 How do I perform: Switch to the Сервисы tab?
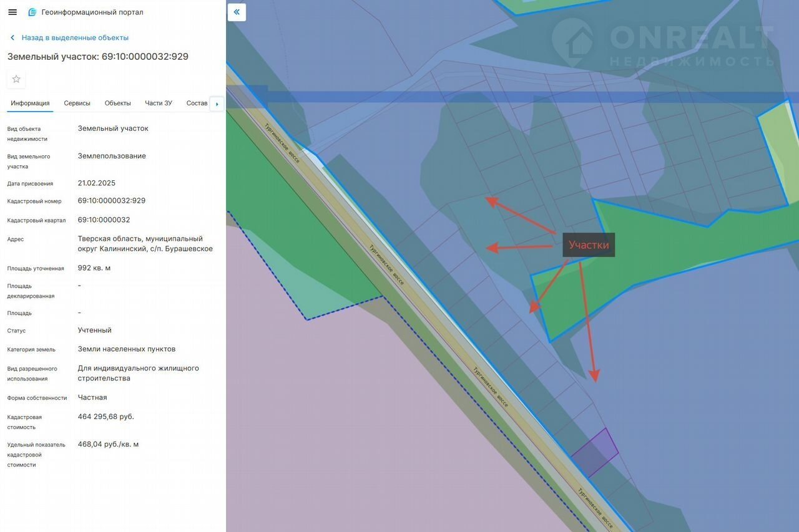pyautogui.click(x=77, y=104)
